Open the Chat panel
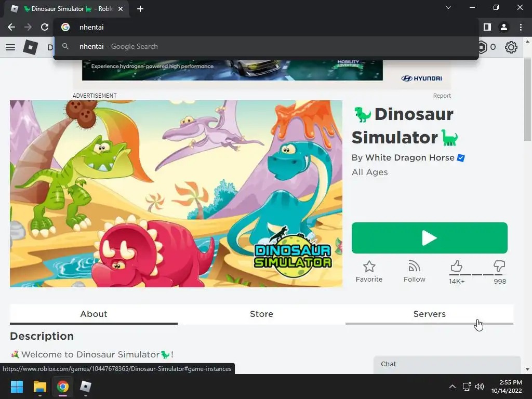 (447, 364)
